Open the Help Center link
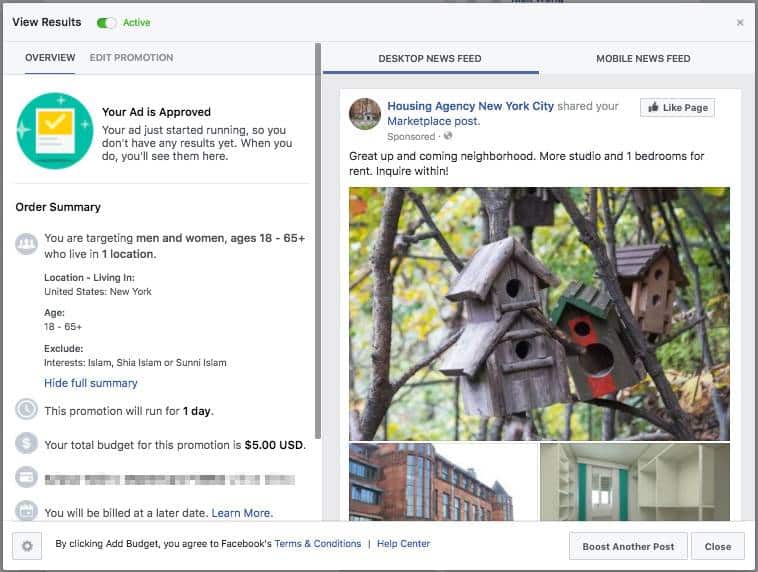758x572 pixels. click(403, 543)
